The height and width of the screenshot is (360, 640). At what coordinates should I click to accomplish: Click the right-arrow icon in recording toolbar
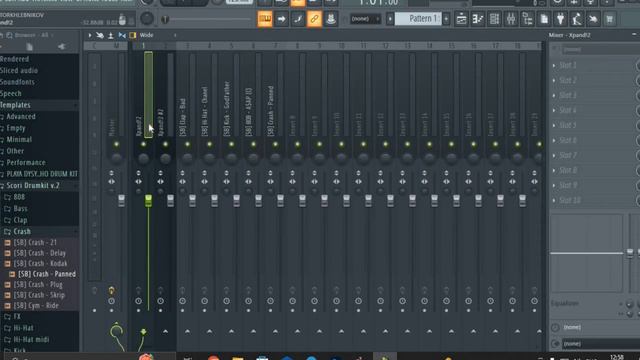(281, 19)
